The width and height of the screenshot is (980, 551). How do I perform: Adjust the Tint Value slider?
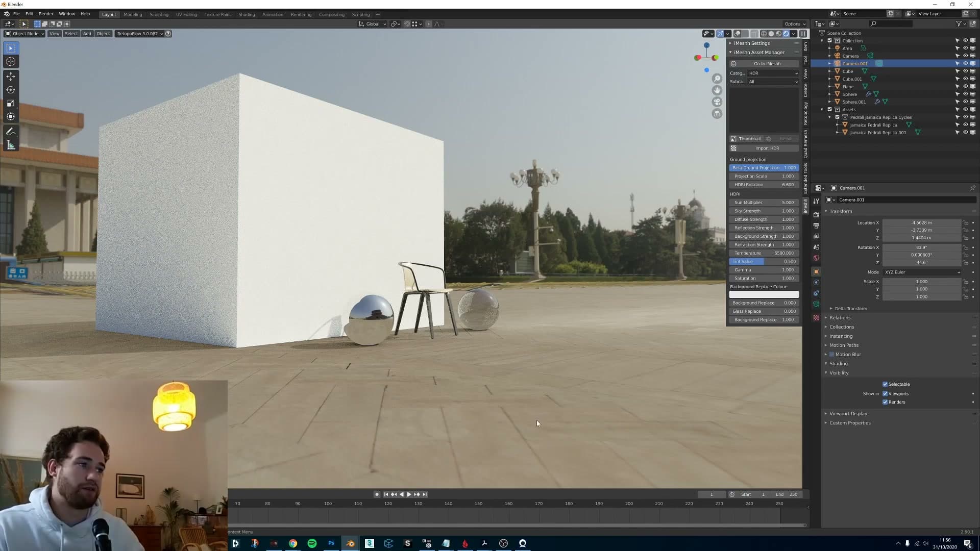pos(764,262)
